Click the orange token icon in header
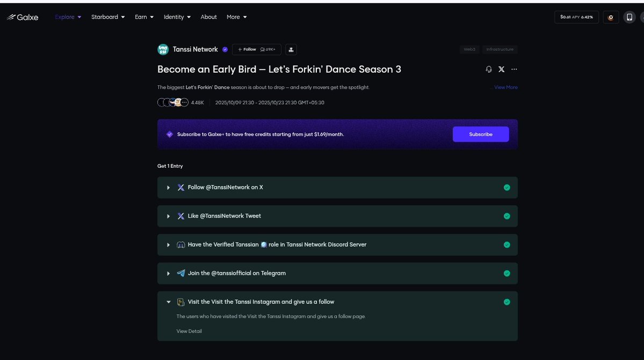This screenshot has height=360, width=644. pyautogui.click(x=611, y=17)
